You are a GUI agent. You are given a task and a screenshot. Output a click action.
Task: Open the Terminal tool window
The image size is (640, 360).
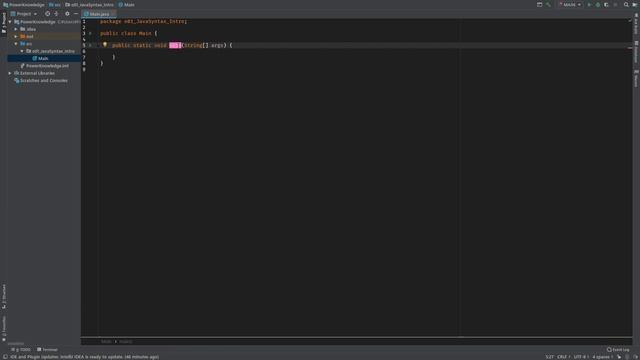point(47,349)
